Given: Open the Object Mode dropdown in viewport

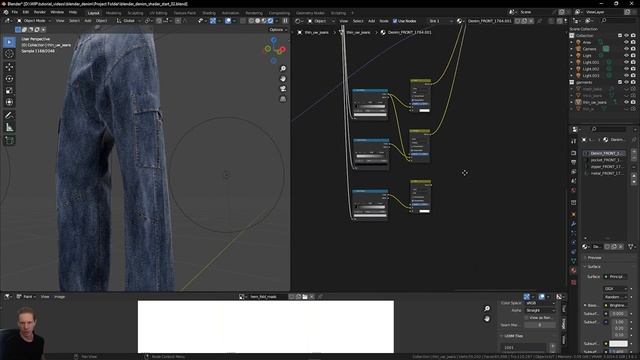Looking at the screenshot, I should 34,21.
